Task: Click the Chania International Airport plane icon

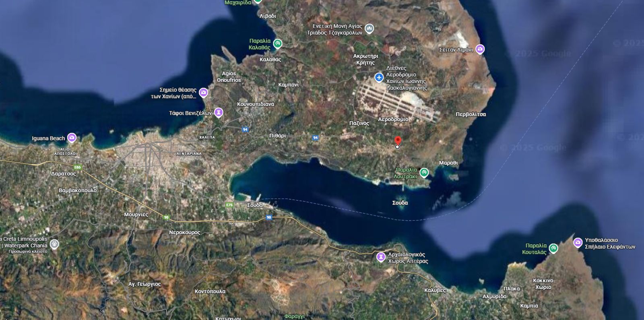Action: click(379, 77)
